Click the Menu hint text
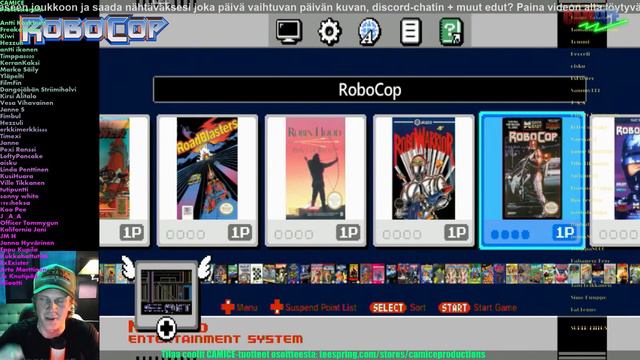Image resolution: width=640 pixels, height=360 pixels. pos(247,308)
